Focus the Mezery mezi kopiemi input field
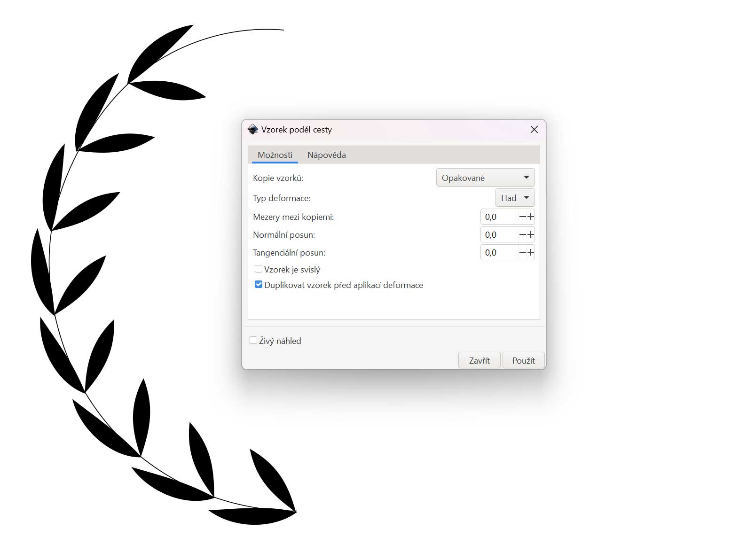The height and width of the screenshot is (560, 739). 499,217
